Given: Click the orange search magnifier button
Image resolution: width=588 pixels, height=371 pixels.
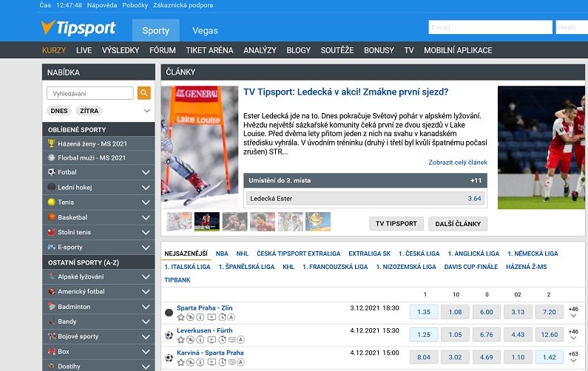Looking at the screenshot, I should point(144,93).
